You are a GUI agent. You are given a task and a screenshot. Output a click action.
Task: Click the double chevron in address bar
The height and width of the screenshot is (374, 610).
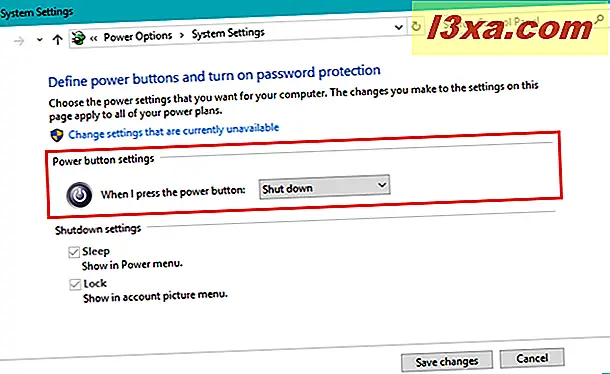point(93,38)
